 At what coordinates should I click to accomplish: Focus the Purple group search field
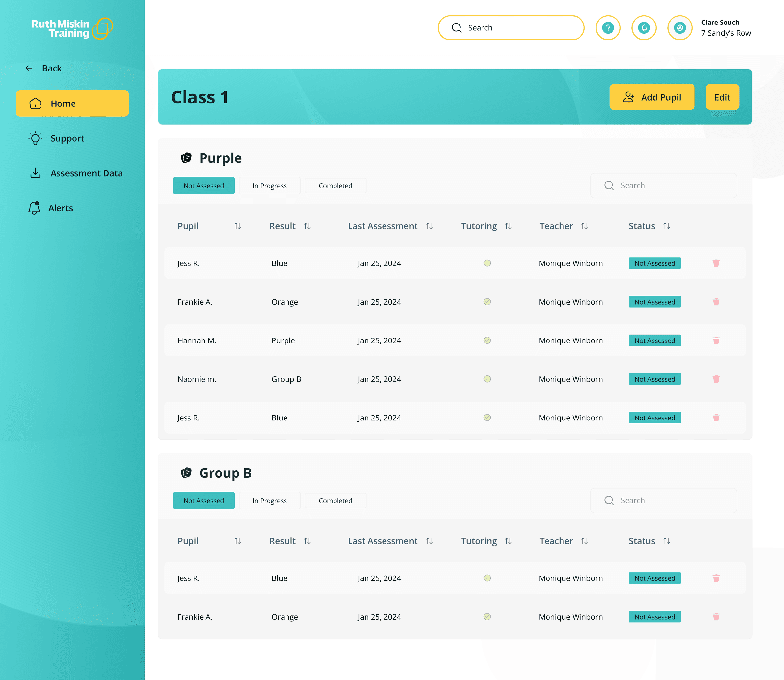pyautogui.click(x=663, y=185)
